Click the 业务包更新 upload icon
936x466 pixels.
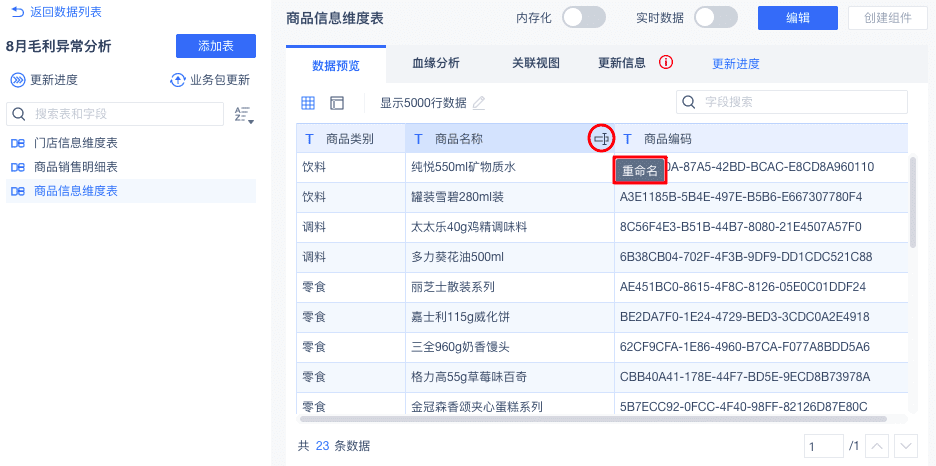coord(178,81)
